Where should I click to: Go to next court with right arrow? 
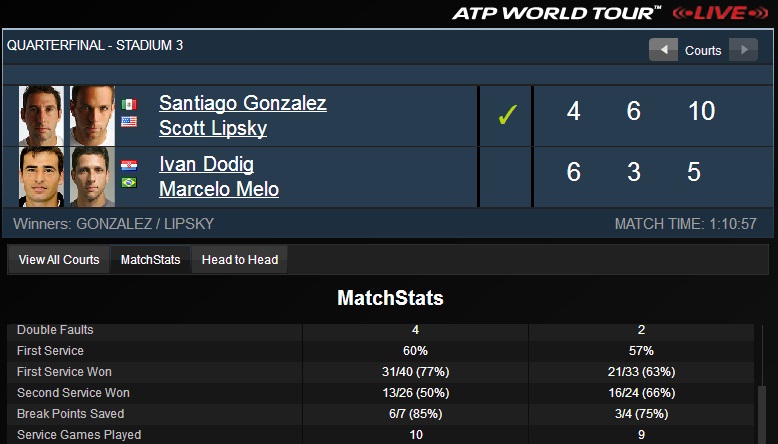click(x=743, y=50)
